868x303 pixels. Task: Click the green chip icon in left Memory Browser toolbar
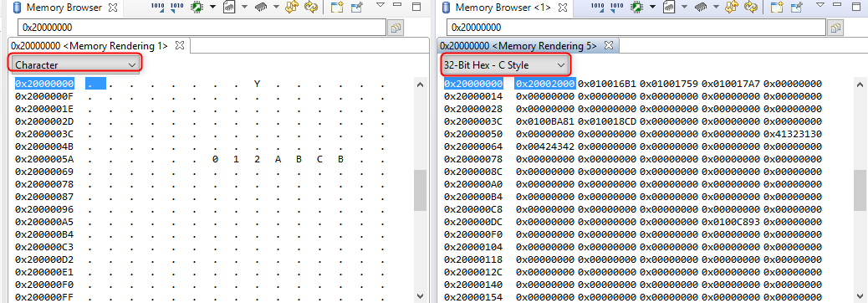197,8
